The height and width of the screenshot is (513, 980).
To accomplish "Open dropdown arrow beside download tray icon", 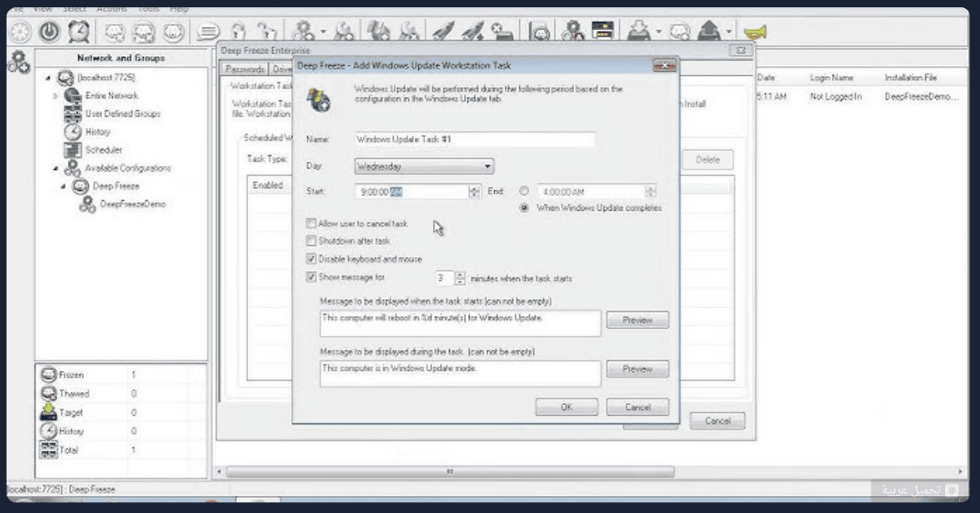I will [657, 33].
